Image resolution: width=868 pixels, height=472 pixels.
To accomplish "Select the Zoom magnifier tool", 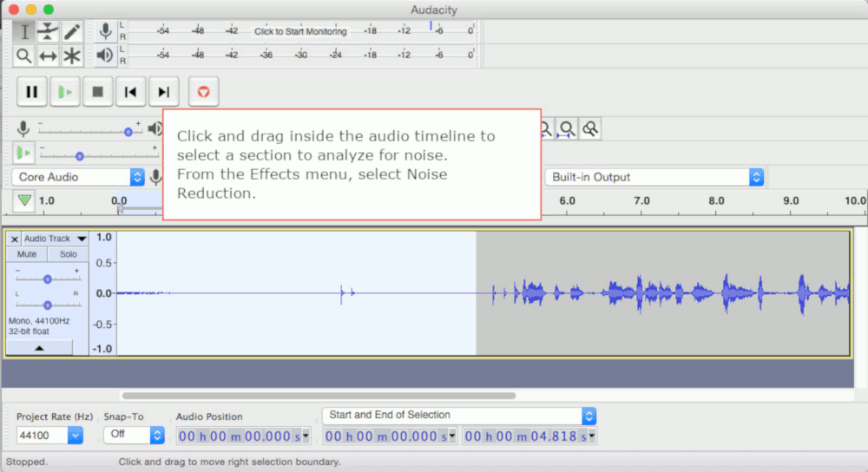I will [x=24, y=56].
